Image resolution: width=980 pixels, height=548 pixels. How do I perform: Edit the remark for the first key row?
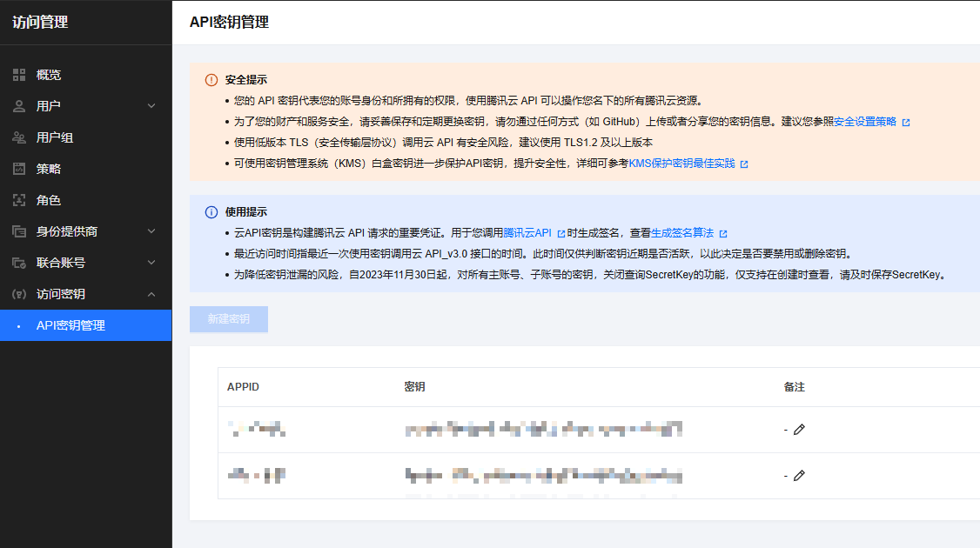pyautogui.click(x=799, y=430)
